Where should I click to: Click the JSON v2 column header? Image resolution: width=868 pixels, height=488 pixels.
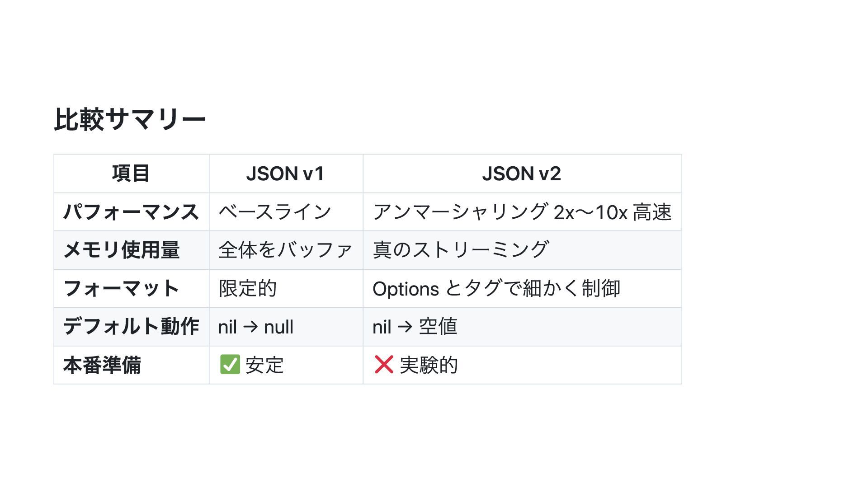(522, 174)
